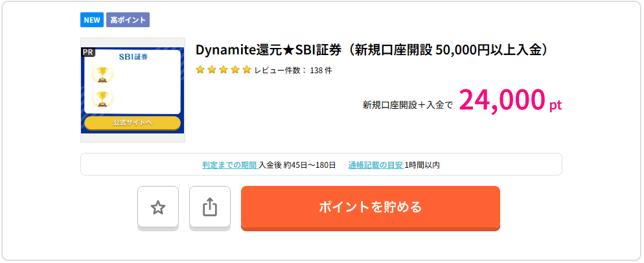Viewport: 644px width, 263px height.
Task: Click the bottom trophy icon in the banner
Action: tap(102, 98)
